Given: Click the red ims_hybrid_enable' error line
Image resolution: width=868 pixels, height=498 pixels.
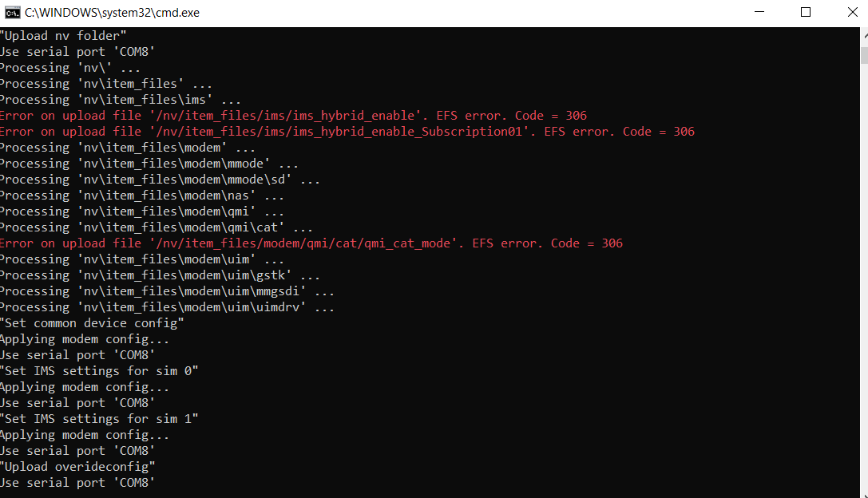Looking at the screenshot, I should (x=293, y=116).
